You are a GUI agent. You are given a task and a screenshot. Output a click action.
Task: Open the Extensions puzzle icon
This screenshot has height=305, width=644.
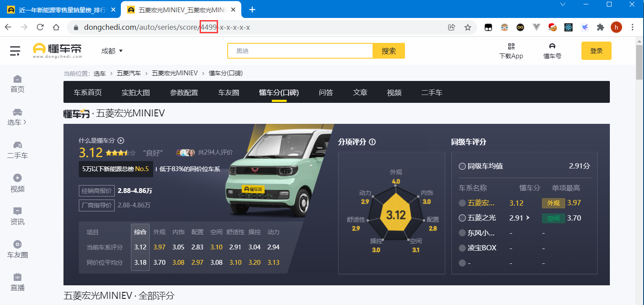coord(601,27)
